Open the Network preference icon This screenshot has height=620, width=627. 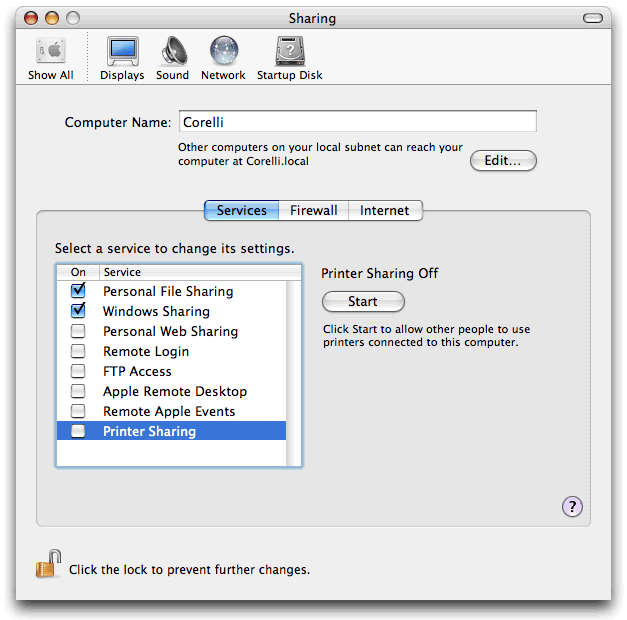tap(223, 57)
